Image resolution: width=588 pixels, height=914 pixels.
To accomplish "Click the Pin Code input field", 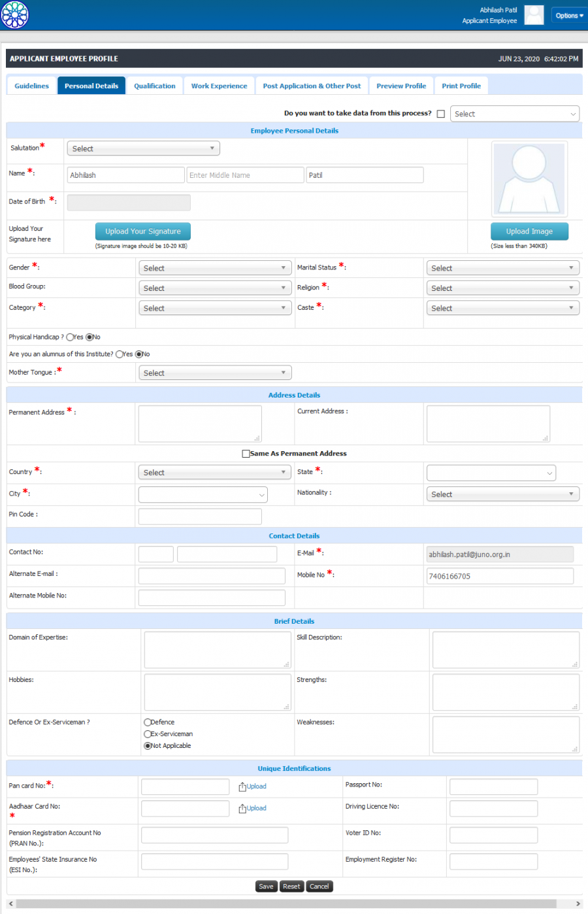I will [x=200, y=516].
